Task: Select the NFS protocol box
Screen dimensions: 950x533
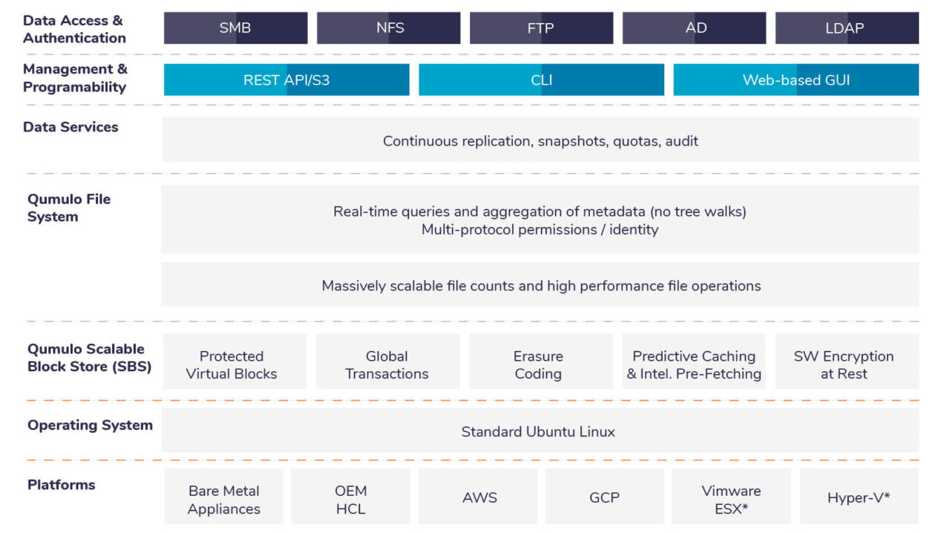Action: click(x=388, y=28)
